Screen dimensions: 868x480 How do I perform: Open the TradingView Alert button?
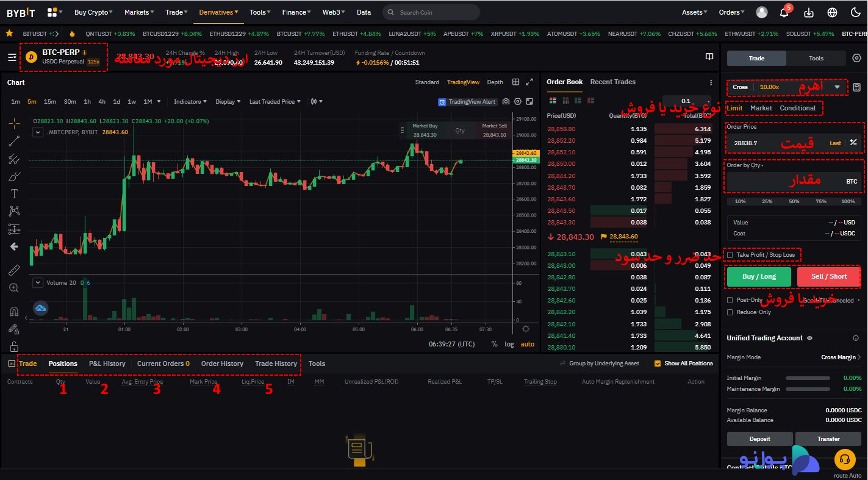pos(467,102)
